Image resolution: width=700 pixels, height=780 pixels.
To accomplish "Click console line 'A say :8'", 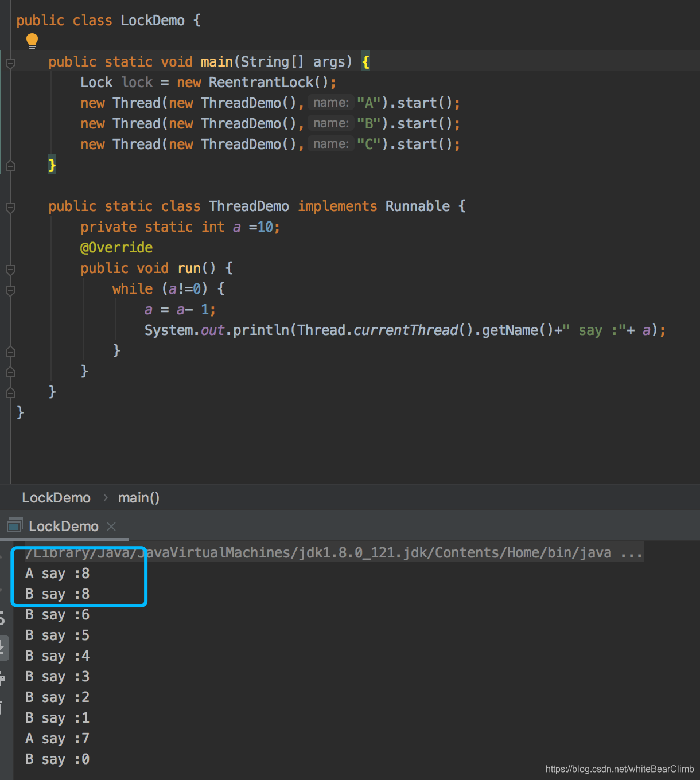I will 57,574.
